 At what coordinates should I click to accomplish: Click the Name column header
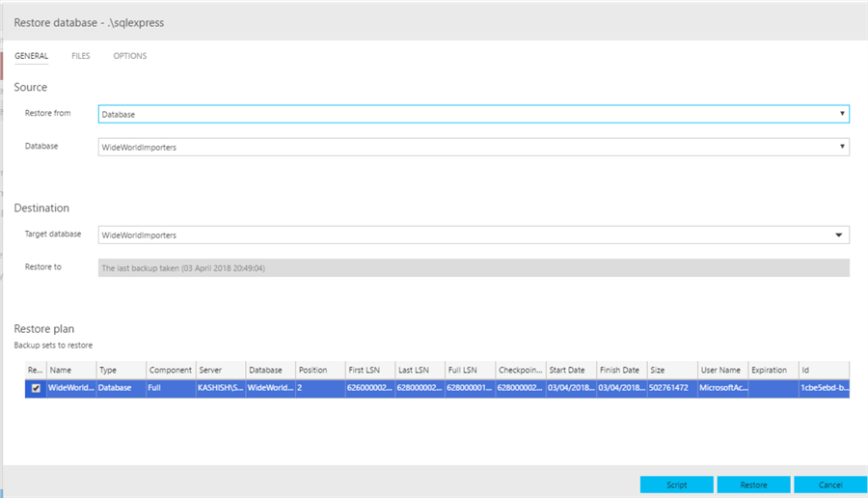tap(71, 370)
